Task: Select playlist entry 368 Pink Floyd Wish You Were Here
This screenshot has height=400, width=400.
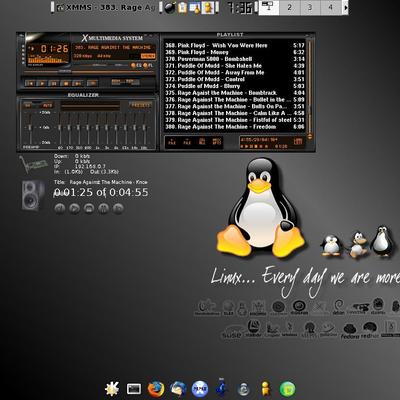Action: [235, 45]
